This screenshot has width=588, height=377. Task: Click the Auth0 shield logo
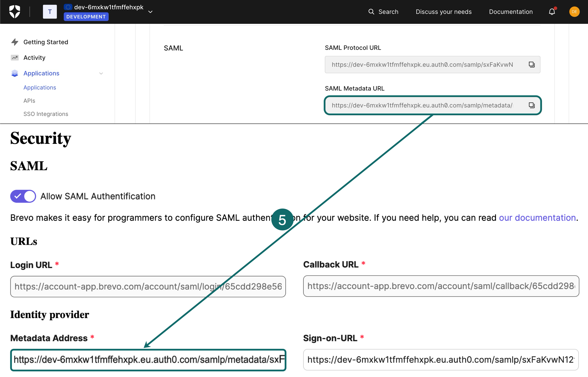pyautogui.click(x=15, y=11)
